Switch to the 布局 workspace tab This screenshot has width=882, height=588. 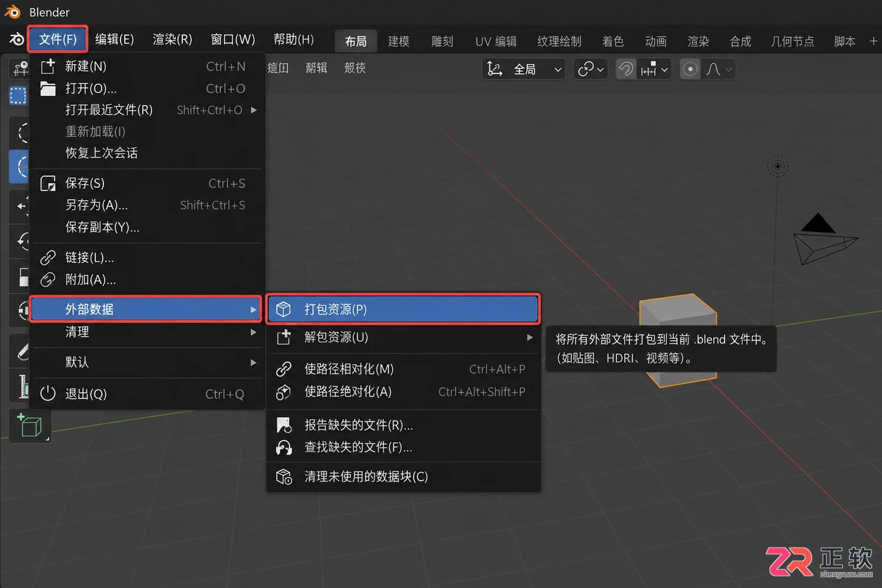[356, 41]
